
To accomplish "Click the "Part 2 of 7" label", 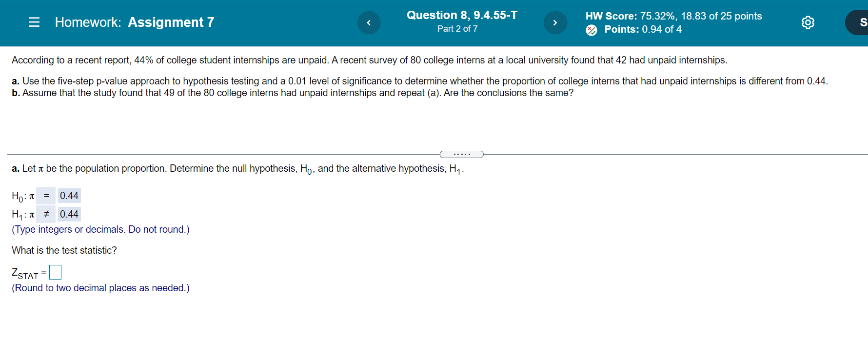I will pos(457,29).
